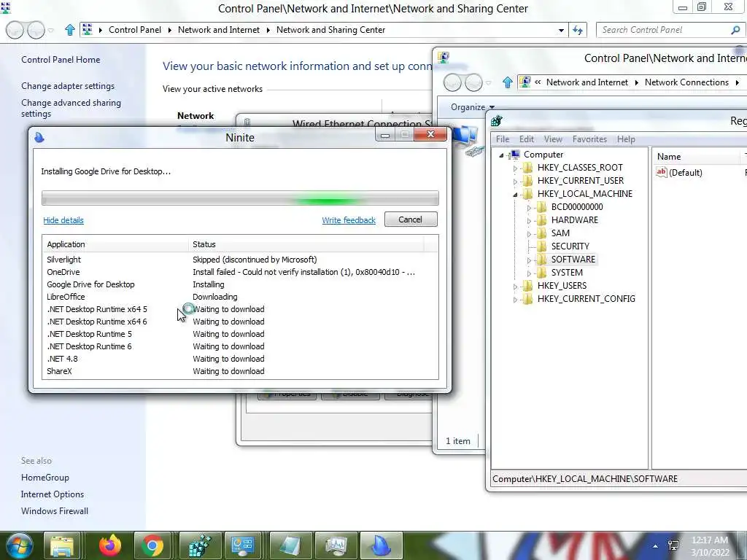This screenshot has width=747, height=560.
Task: Expand HKEY_CLASSES_ROOT in registry tree
Action: pyautogui.click(x=515, y=168)
